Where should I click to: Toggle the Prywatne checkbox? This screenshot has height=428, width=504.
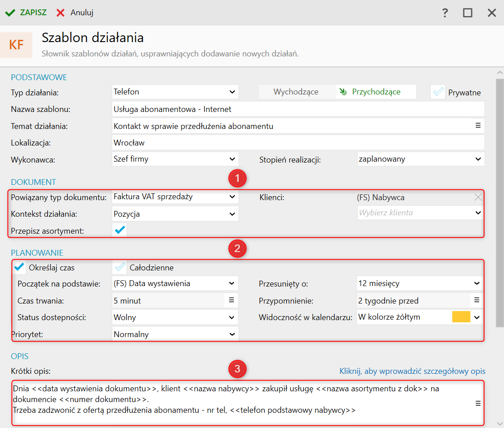point(437,92)
